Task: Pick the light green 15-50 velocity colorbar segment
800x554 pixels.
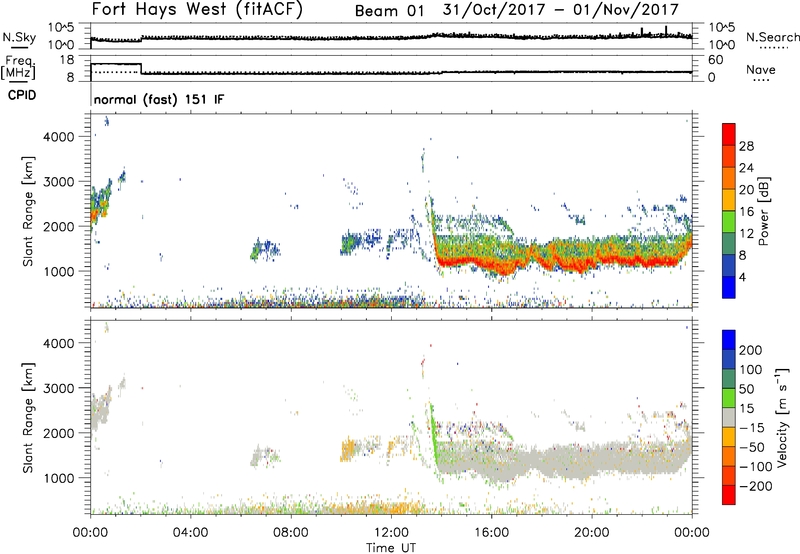Action: tap(729, 398)
